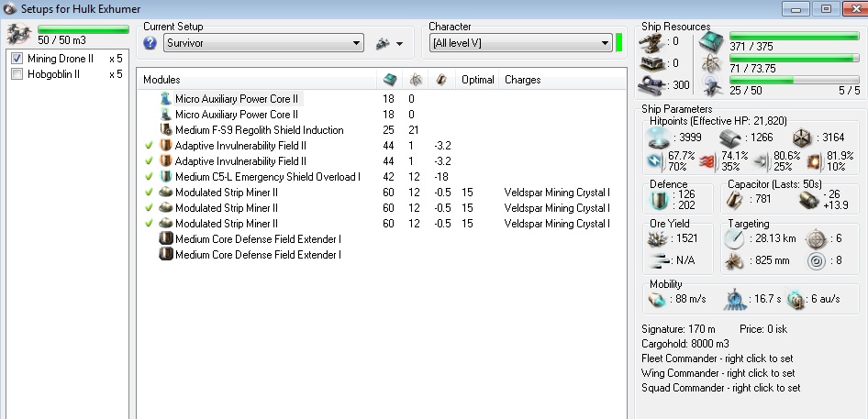868x419 pixels.
Task: Check the Hobgoblin II drone checkbox
Action: coord(17,74)
